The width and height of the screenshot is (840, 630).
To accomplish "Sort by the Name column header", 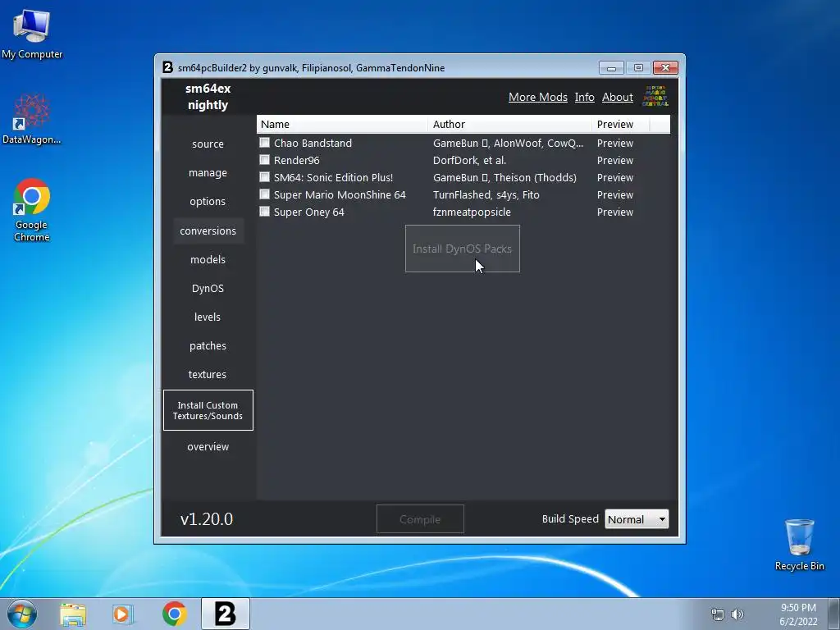I will [x=342, y=125].
